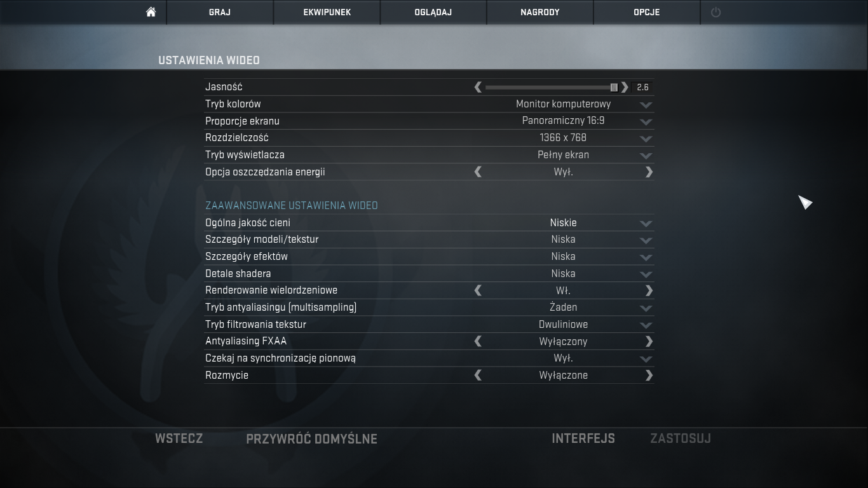Open the EKWIPUNEK menu
This screenshot has width=868, height=488.
click(x=327, y=12)
